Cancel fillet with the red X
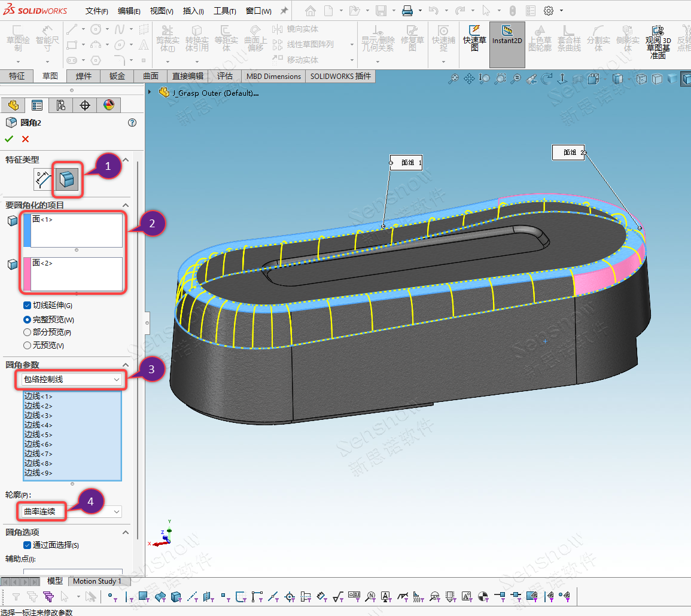Image resolution: width=691 pixels, height=616 pixels. point(25,139)
